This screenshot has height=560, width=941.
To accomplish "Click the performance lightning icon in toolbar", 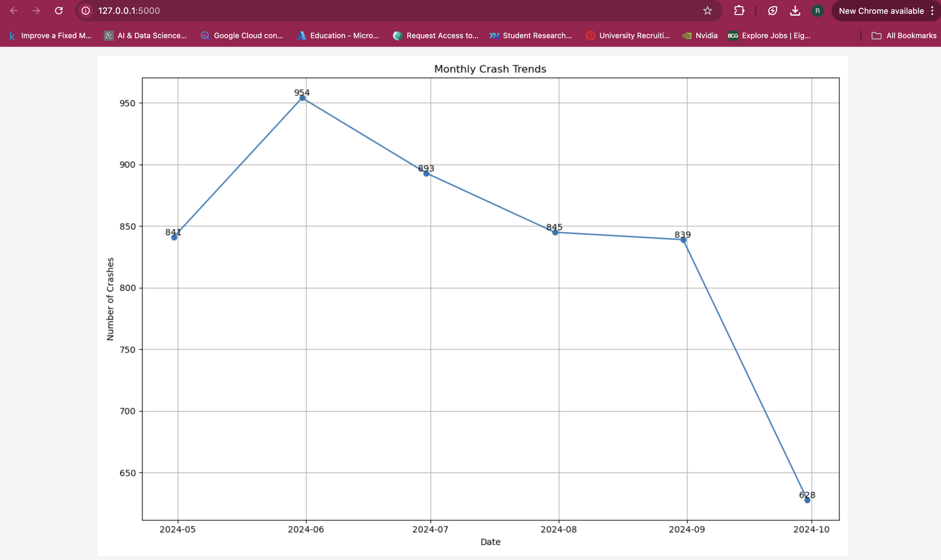I will pos(772,11).
